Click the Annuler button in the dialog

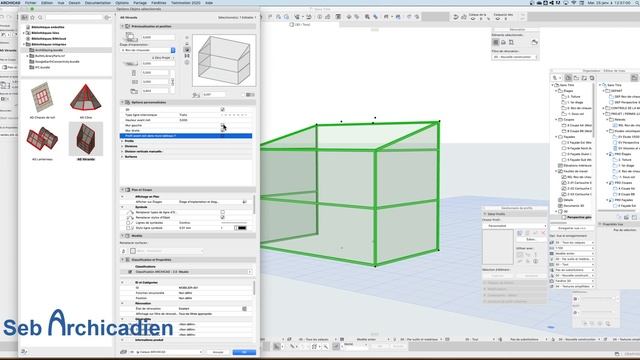pyautogui.click(x=218, y=352)
